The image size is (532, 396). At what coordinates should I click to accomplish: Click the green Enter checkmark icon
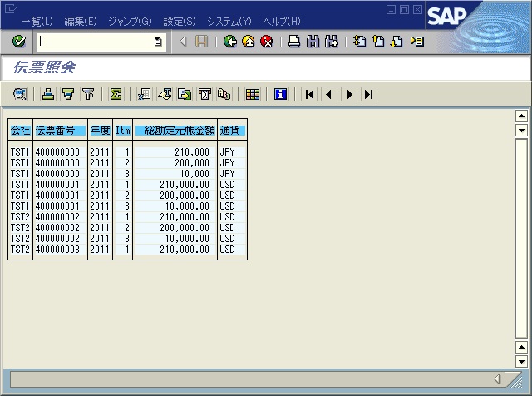pos(18,41)
